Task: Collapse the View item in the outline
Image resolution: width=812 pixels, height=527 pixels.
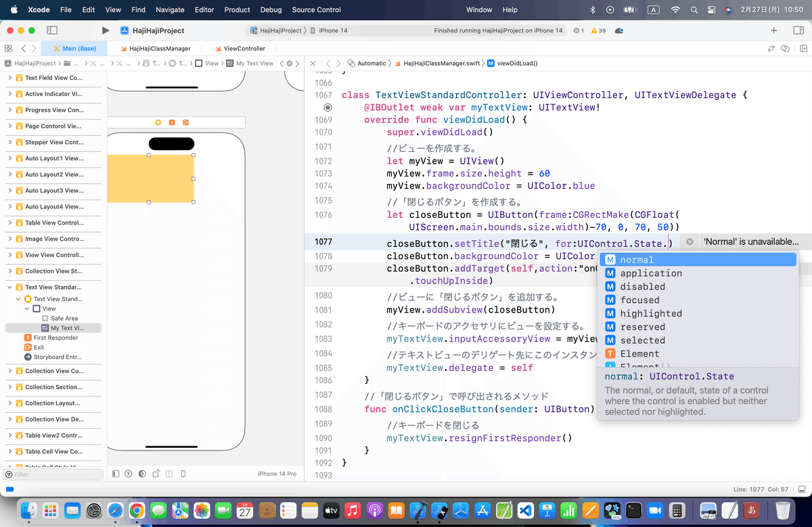Action: [28, 308]
